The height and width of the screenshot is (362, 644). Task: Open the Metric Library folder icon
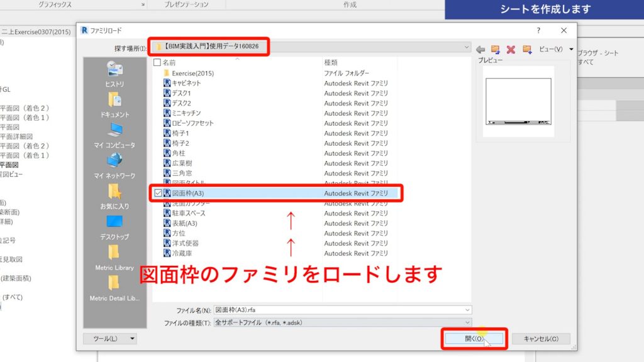[116, 255]
